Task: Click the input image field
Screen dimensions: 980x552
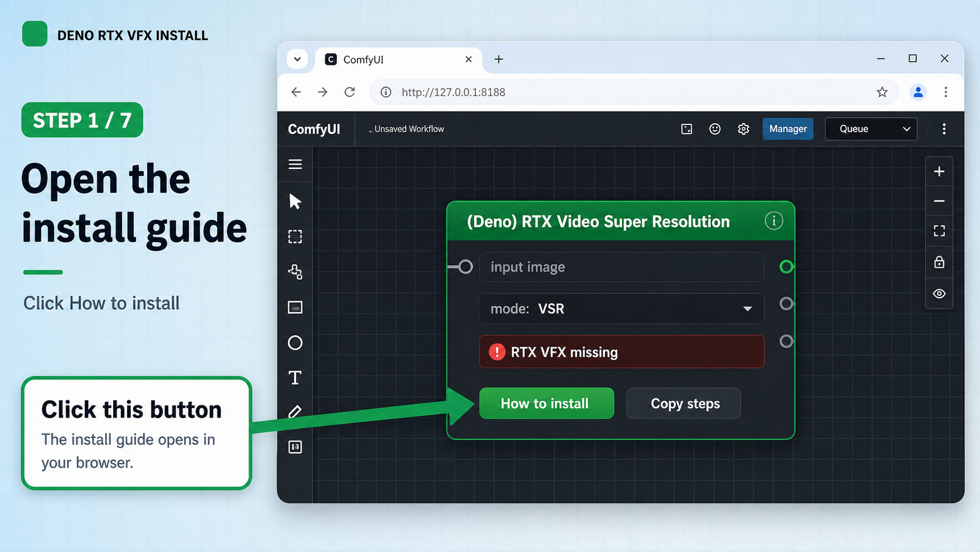Action: pyautogui.click(x=622, y=267)
